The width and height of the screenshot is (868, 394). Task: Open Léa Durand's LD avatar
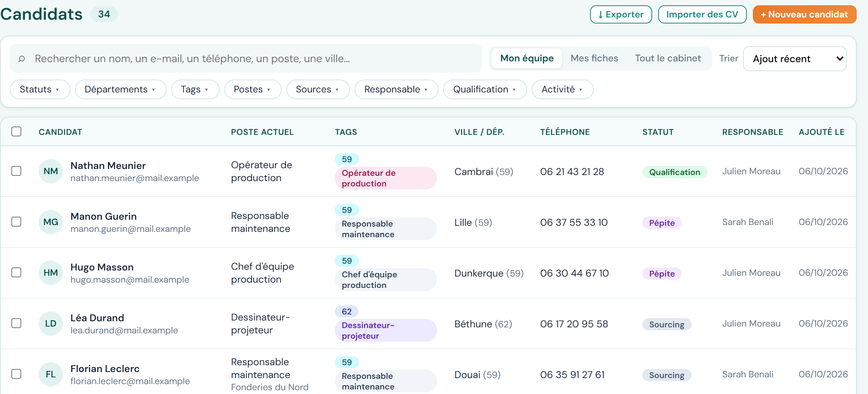tap(51, 324)
